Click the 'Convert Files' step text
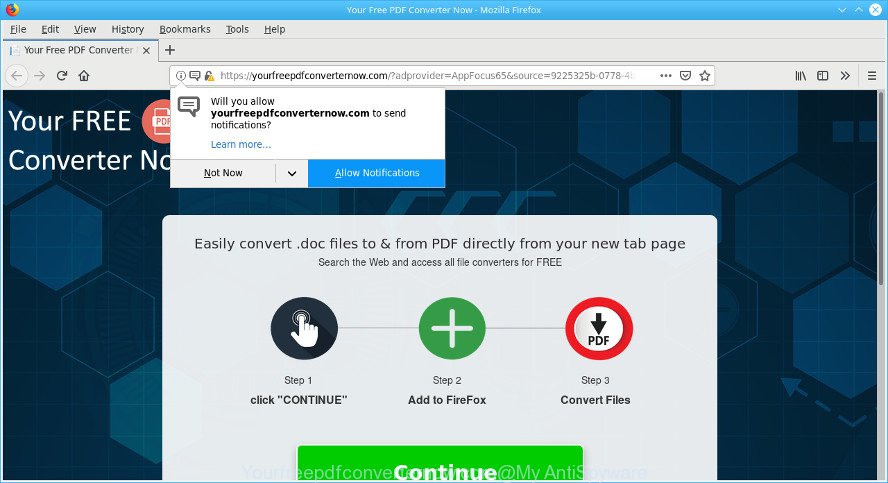888x483 pixels. pos(595,400)
